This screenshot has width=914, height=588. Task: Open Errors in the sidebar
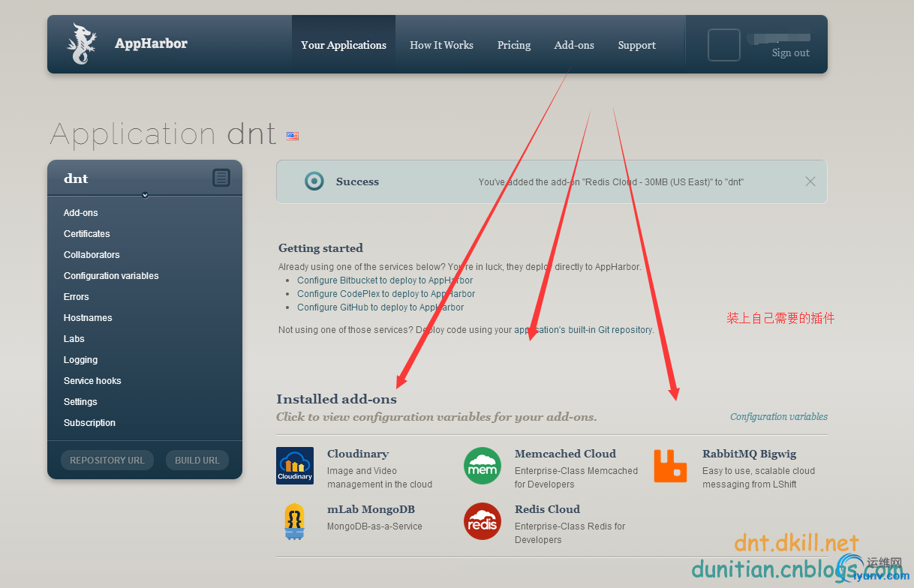click(77, 297)
